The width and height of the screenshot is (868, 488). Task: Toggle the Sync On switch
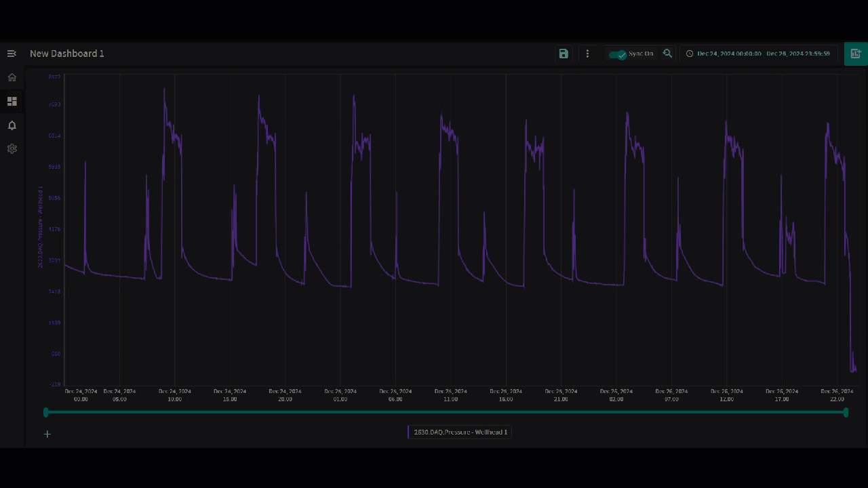(618, 54)
